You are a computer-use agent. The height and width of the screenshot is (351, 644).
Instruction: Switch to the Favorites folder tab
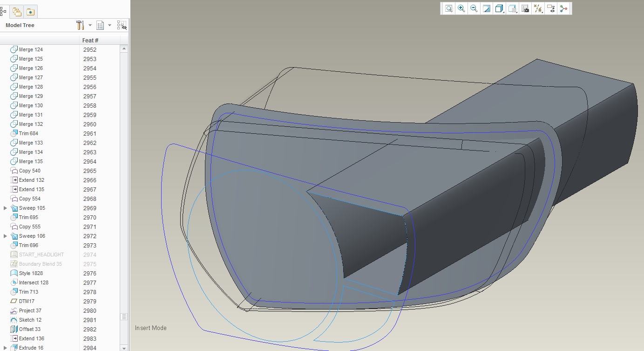(x=30, y=12)
